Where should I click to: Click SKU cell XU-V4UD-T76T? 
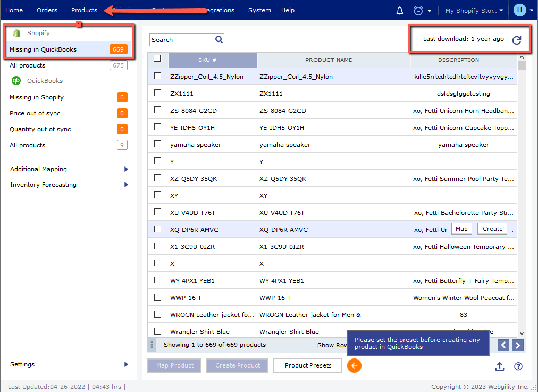[x=192, y=213]
